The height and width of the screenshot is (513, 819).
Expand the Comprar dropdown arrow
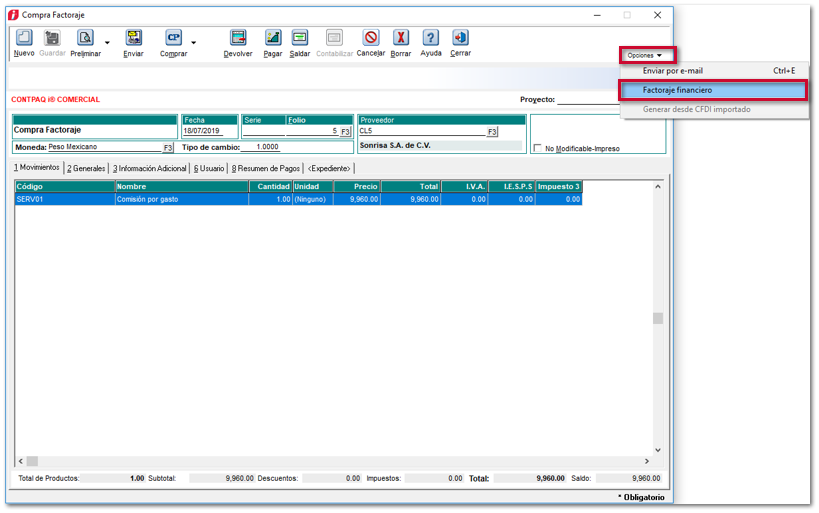tap(193, 43)
